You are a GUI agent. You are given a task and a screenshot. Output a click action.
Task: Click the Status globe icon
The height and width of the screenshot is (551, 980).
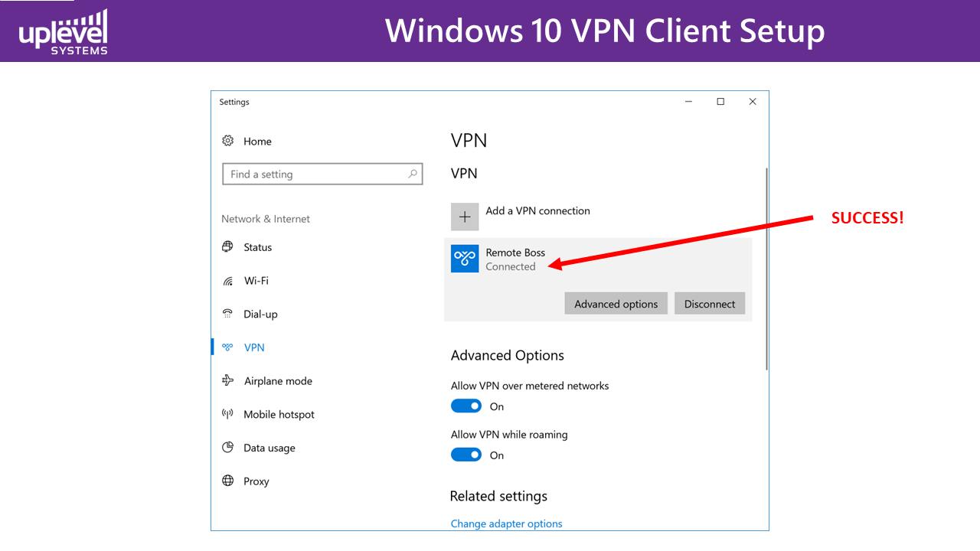[227, 246]
